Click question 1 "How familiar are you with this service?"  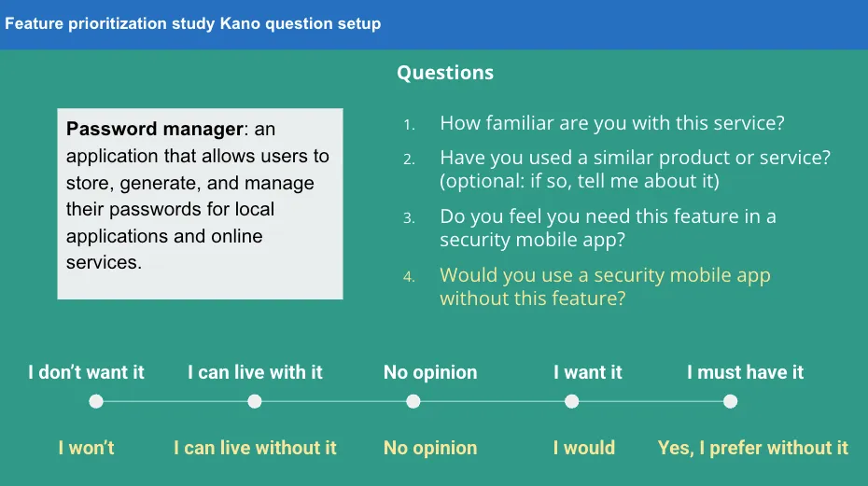tap(613, 123)
